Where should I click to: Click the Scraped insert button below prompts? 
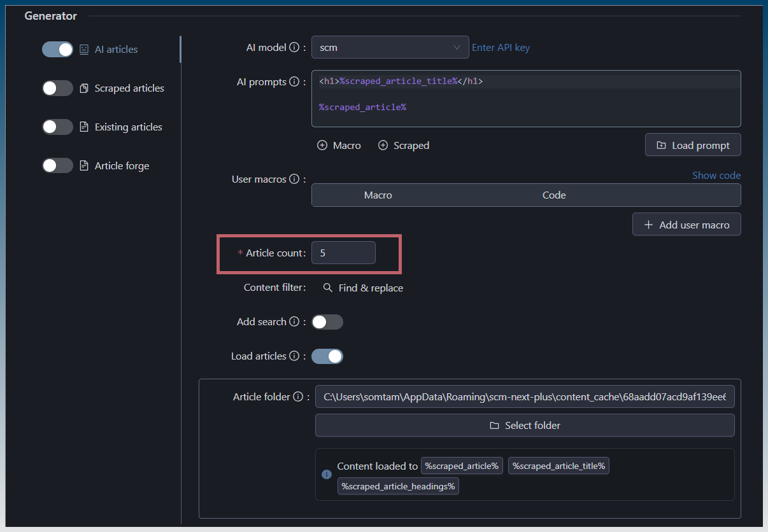click(404, 146)
